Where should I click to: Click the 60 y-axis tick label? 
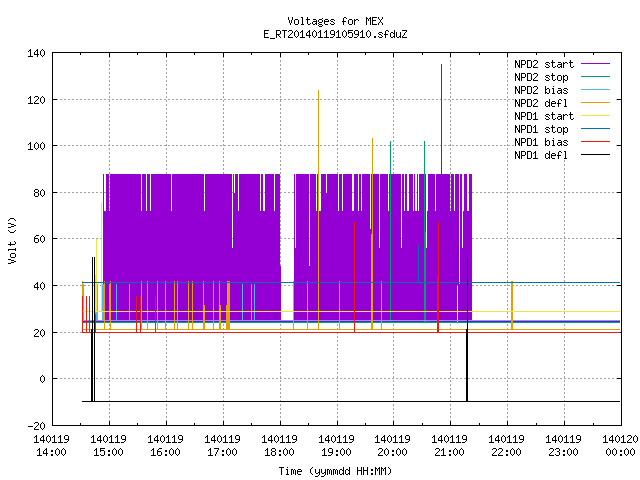[x=39, y=239]
